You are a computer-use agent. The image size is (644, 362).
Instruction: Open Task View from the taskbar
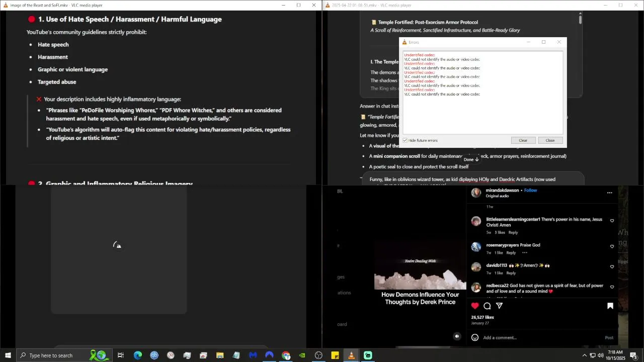coord(121,355)
